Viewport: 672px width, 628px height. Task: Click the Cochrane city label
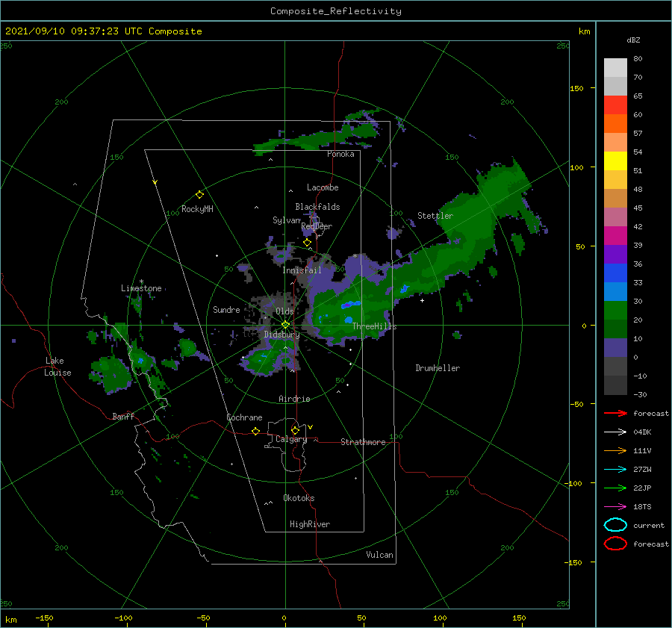tap(244, 417)
